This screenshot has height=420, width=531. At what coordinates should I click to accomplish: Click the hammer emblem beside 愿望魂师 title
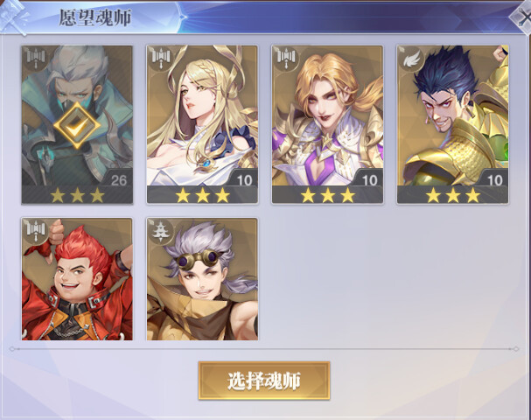point(14,17)
